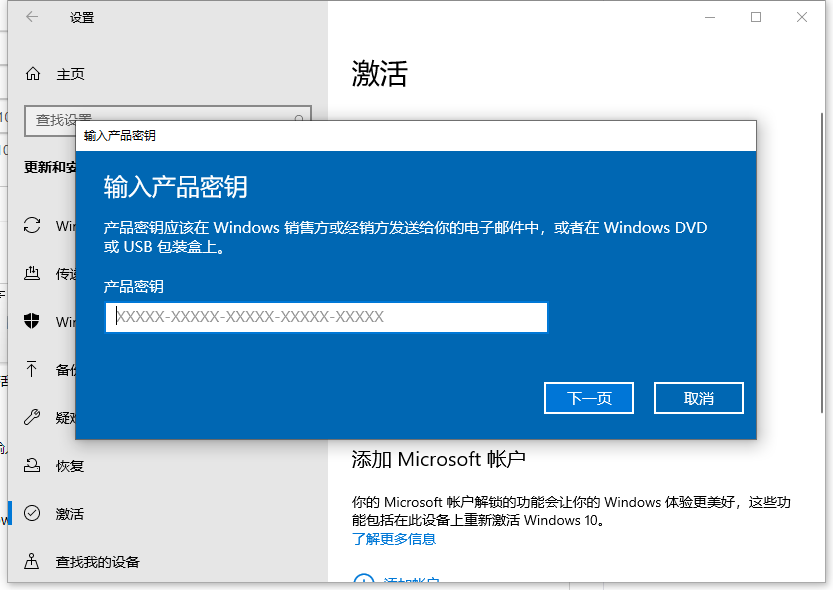Click the search magnifier in 查找设置
The height and width of the screenshot is (590, 833).
(x=297, y=118)
